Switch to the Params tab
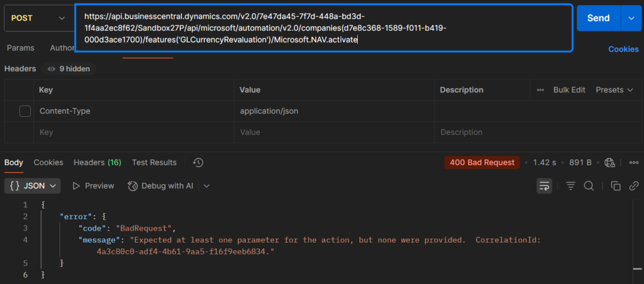Image resolution: width=644 pixels, height=284 pixels. [20, 48]
